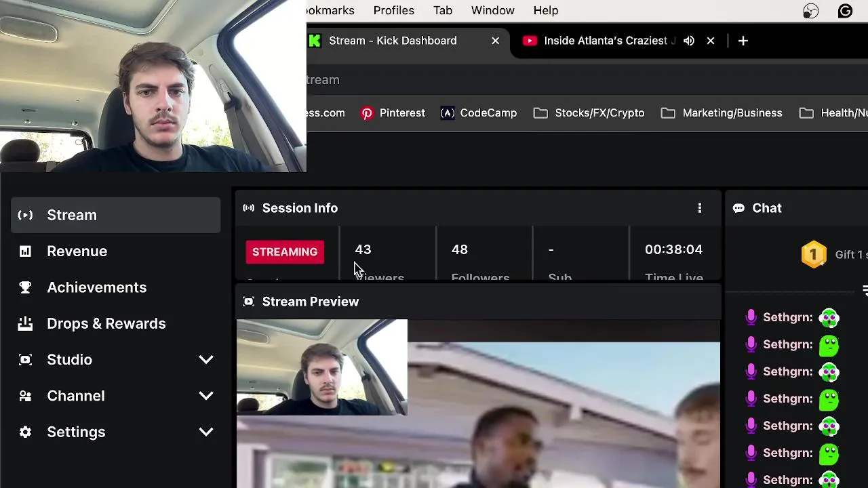
Task: Close the YouTube tab
Action: [711, 41]
